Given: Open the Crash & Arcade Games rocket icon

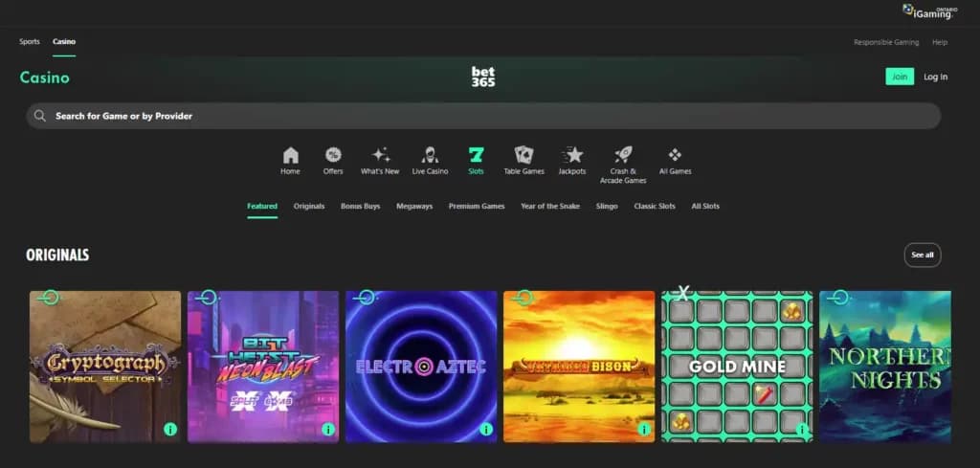Looking at the screenshot, I should click(623, 155).
